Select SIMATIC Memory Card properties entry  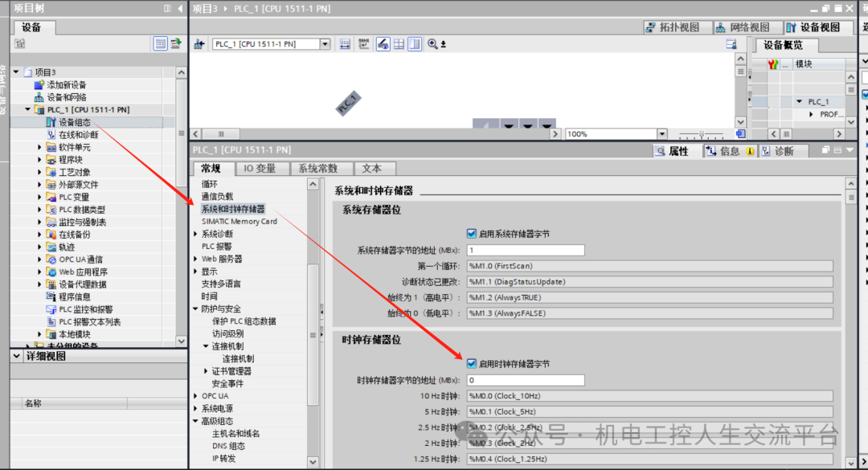click(240, 222)
